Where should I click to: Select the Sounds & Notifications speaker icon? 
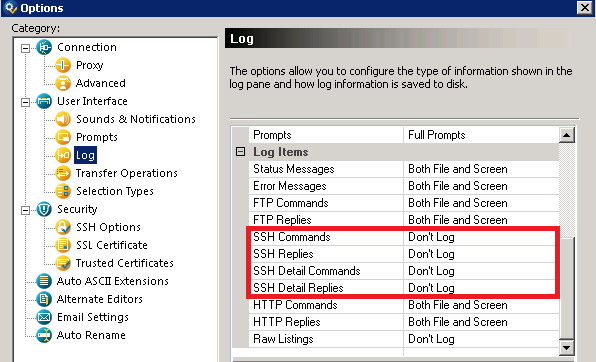coord(63,119)
